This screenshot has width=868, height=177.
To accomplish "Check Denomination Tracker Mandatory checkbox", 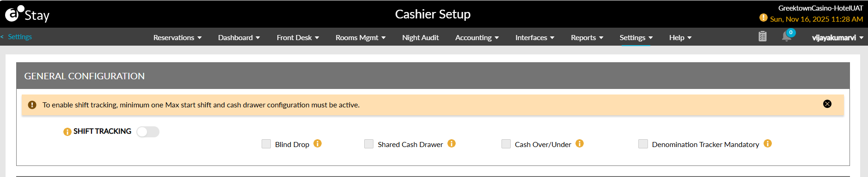I will [643, 144].
